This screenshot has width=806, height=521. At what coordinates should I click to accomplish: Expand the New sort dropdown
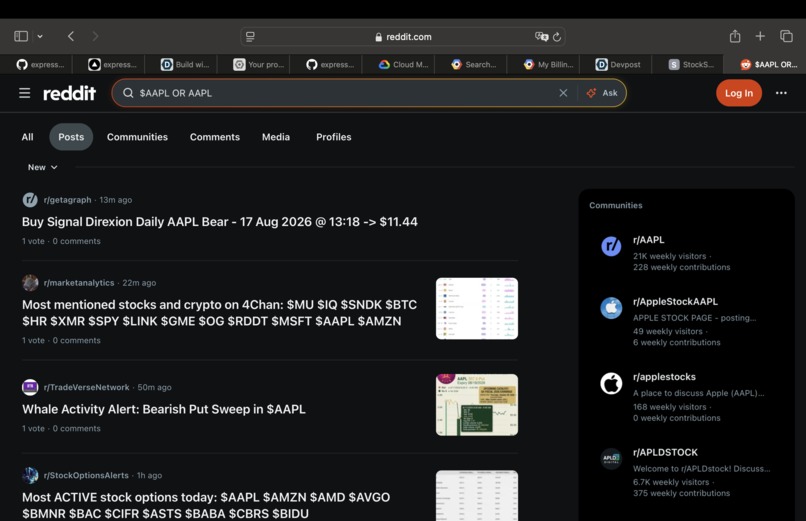[42, 168]
